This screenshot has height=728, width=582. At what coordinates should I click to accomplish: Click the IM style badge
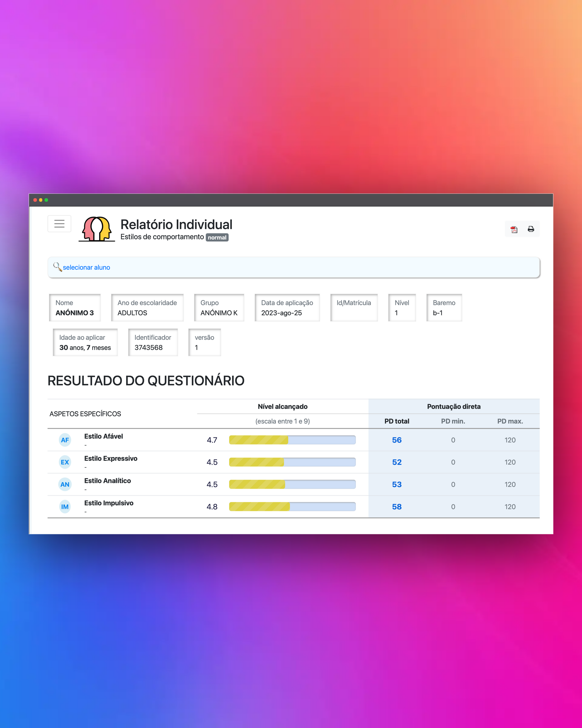point(65,507)
